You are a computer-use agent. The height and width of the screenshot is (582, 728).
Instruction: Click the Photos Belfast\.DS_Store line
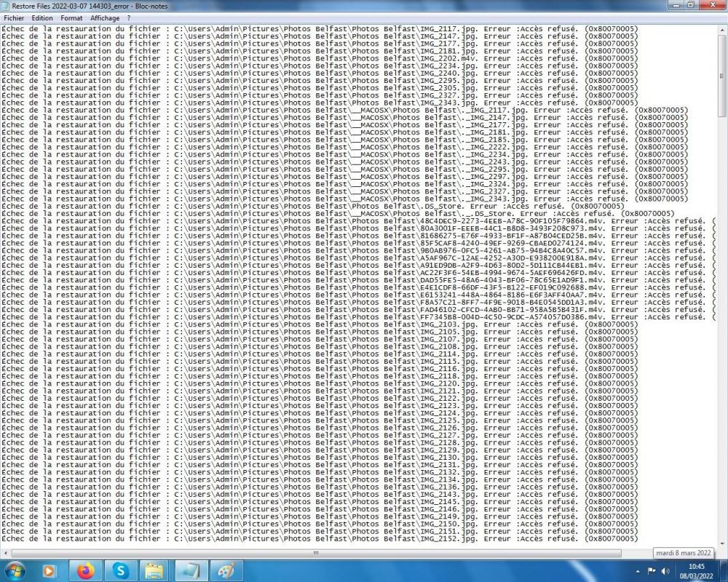313,206
